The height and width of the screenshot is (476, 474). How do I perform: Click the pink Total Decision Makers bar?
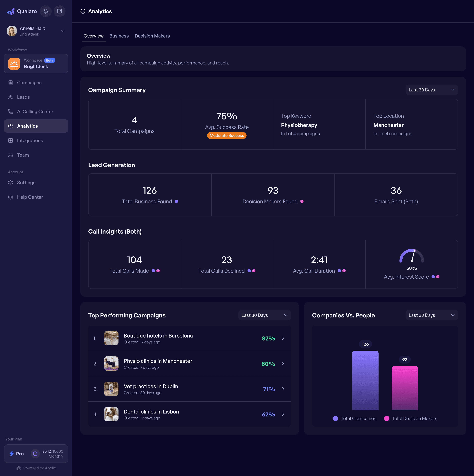click(405, 388)
